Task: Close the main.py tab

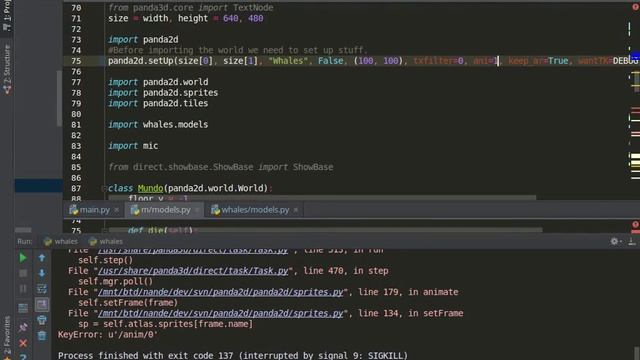Action: coord(116,210)
